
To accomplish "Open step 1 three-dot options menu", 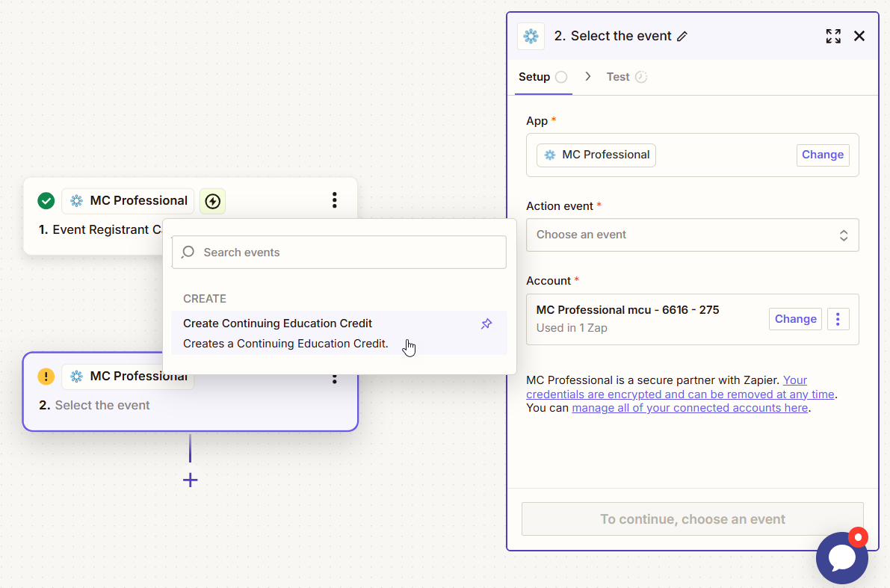I will coord(334,200).
